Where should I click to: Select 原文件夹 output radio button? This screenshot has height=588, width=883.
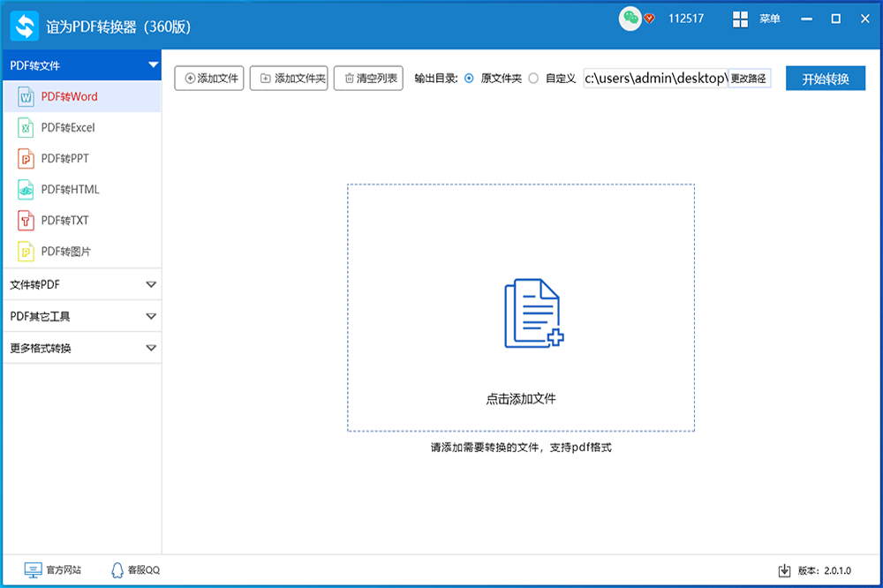pyautogui.click(x=469, y=79)
